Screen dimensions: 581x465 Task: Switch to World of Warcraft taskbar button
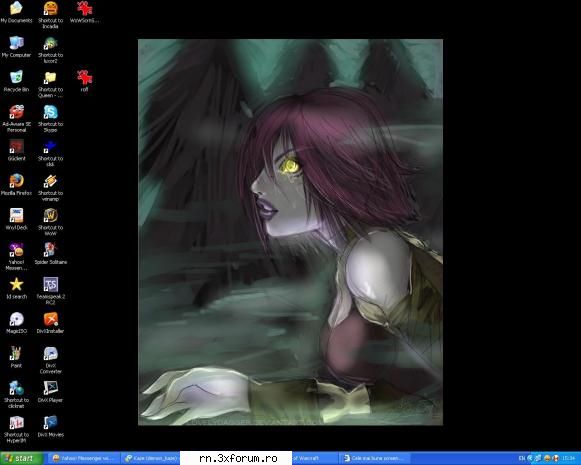click(x=314, y=458)
